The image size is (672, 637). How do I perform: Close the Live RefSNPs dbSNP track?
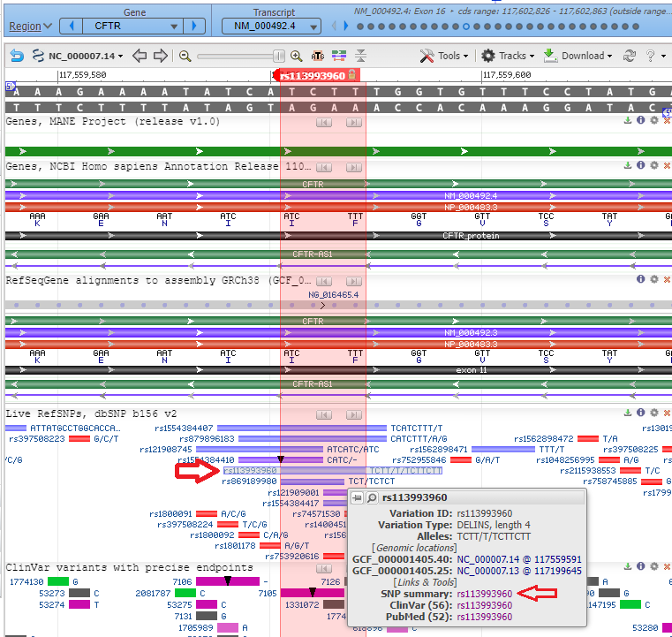pyautogui.click(x=667, y=413)
